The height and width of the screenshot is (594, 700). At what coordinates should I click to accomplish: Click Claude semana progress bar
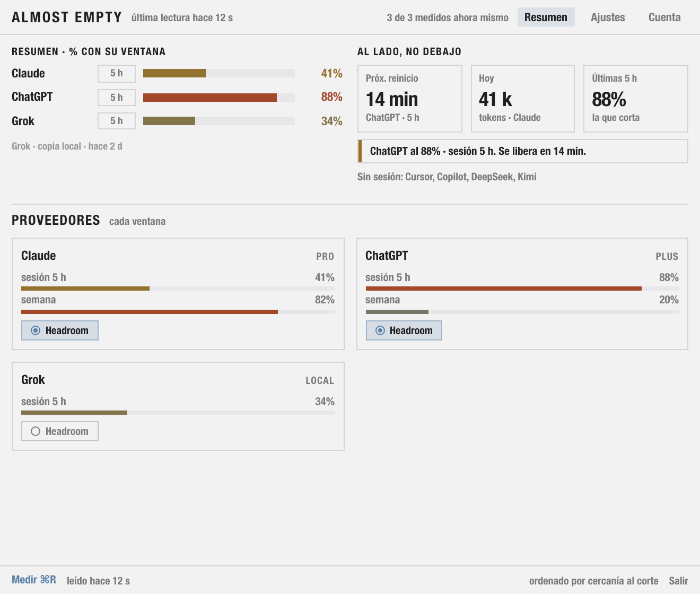178,312
